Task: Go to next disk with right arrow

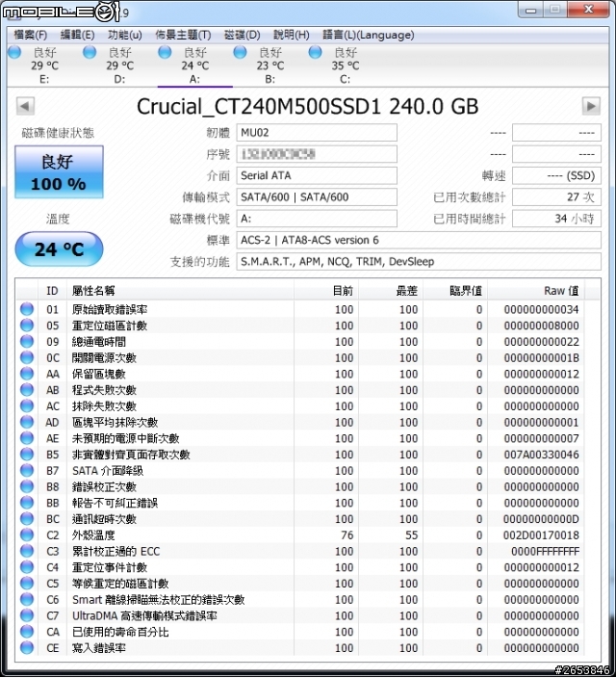Action: click(x=591, y=106)
